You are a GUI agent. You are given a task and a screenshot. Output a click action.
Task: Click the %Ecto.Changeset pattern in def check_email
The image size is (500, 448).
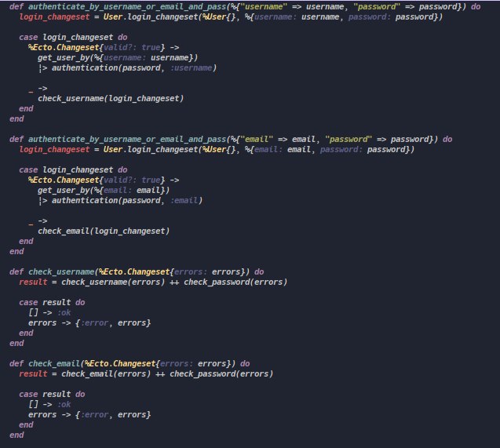120,363
